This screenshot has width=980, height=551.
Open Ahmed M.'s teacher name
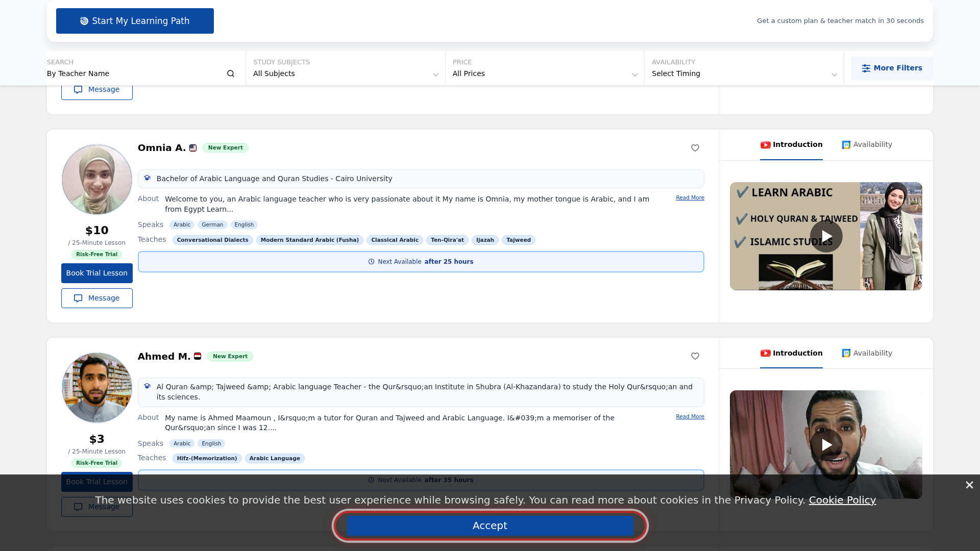[164, 356]
